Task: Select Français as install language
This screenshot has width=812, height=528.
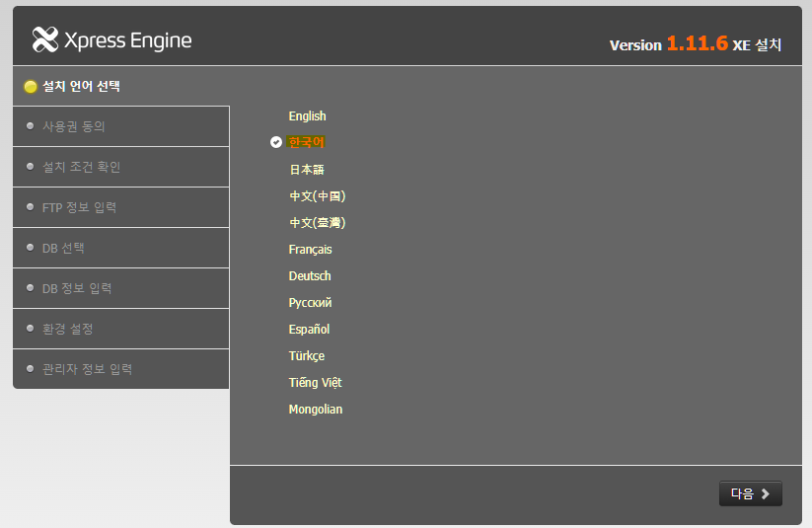Action: click(x=310, y=250)
